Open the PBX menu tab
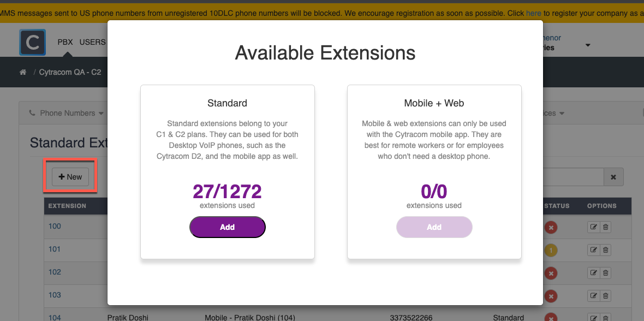 click(x=65, y=42)
